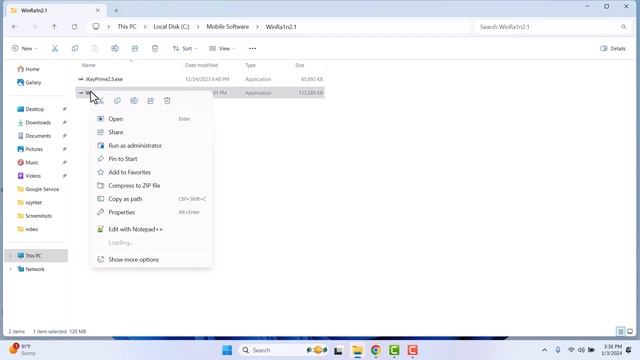Sort by the Date modified column header
The width and height of the screenshot is (640, 360).
201,65
